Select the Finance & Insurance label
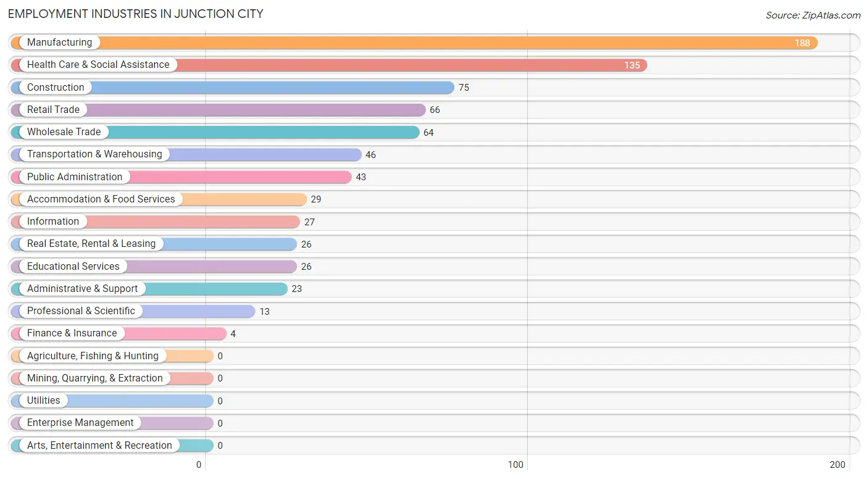 click(72, 333)
